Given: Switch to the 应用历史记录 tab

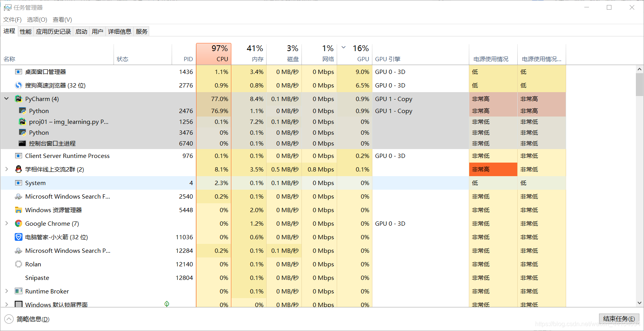Looking at the screenshot, I should pyautogui.click(x=53, y=31).
